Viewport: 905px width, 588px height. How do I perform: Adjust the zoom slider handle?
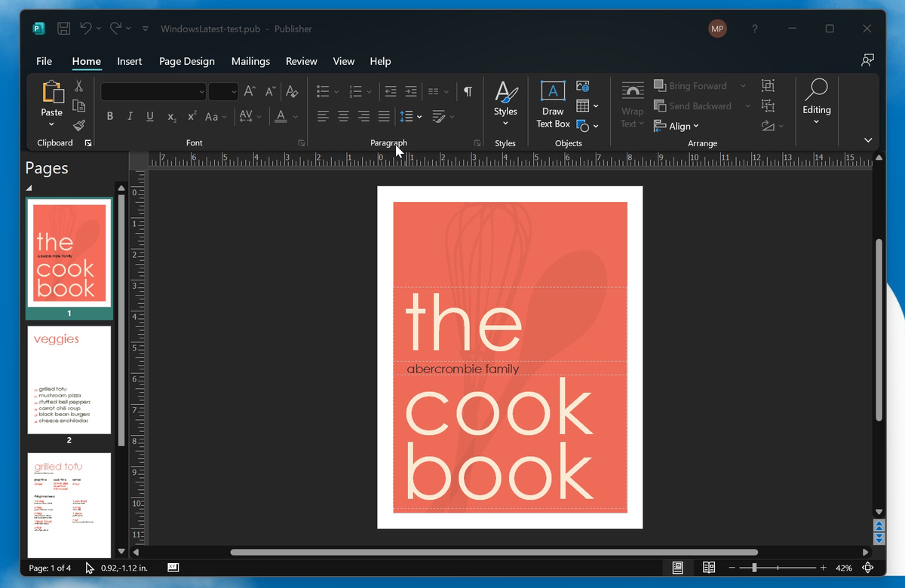pos(753,568)
